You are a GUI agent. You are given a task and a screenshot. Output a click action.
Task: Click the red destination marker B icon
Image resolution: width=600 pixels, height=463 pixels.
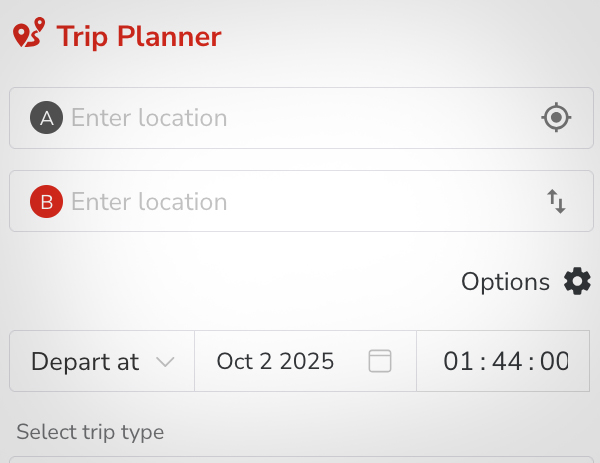coord(45,202)
